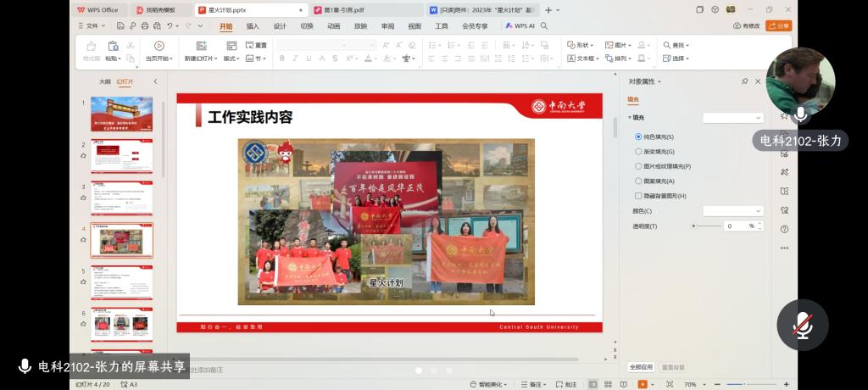
Task: Toggle Underline formatting
Action: tap(309, 58)
